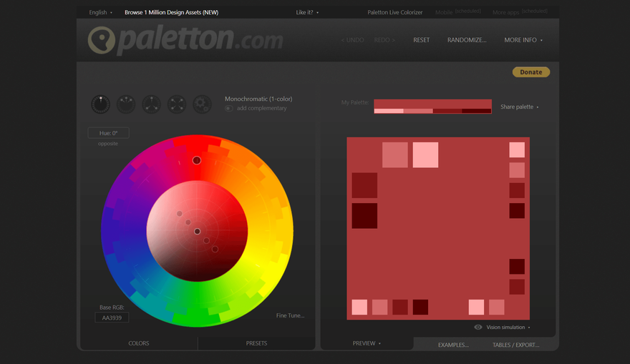This screenshot has width=630, height=364.
Task: Click the hue marker dot on color wheel ring
Action: click(196, 160)
